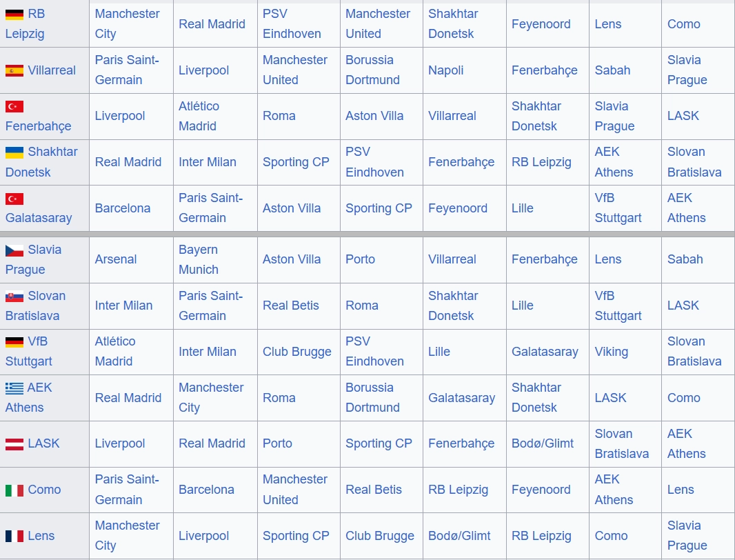
Task: Click the German flag beside RB Leipzig
Action: click(x=14, y=14)
